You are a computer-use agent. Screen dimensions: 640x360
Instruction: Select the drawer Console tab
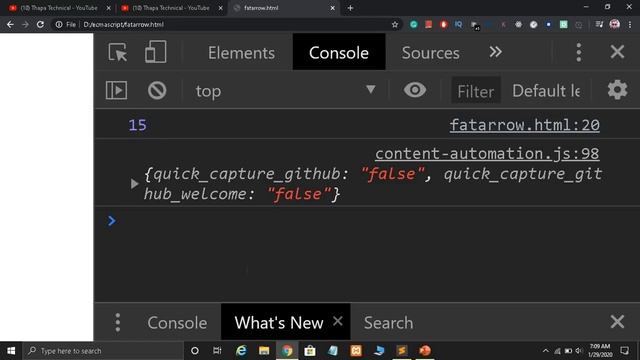click(x=177, y=323)
